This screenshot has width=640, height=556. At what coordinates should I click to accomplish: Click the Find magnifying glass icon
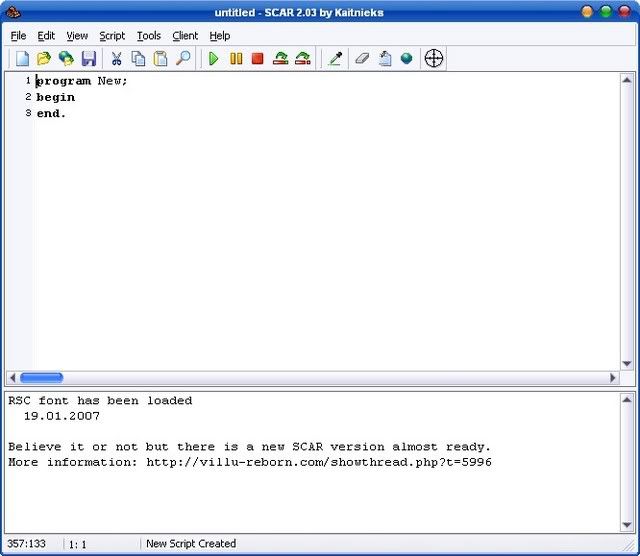(183, 59)
